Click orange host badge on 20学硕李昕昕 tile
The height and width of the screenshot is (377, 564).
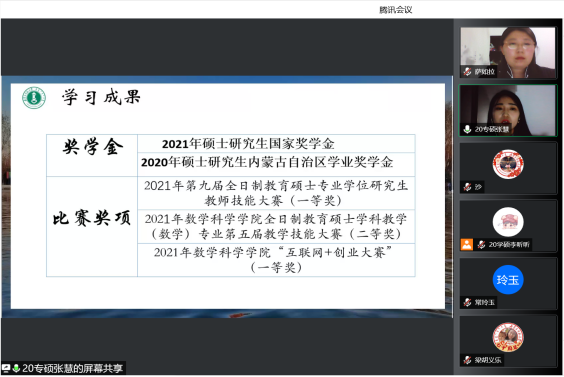(x=467, y=244)
